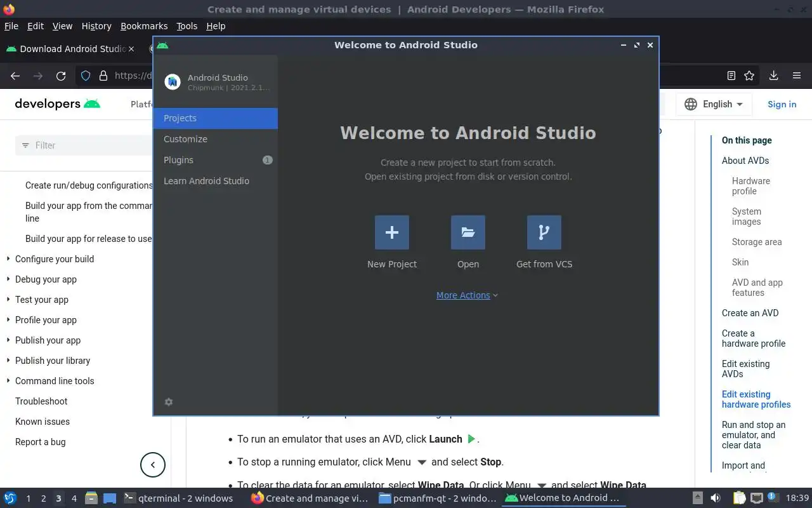The height and width of the screenshot is (508, 812).
Task: Toggle Firefox reader view icon
Action: pyautogui.click(x=731, y=76)
